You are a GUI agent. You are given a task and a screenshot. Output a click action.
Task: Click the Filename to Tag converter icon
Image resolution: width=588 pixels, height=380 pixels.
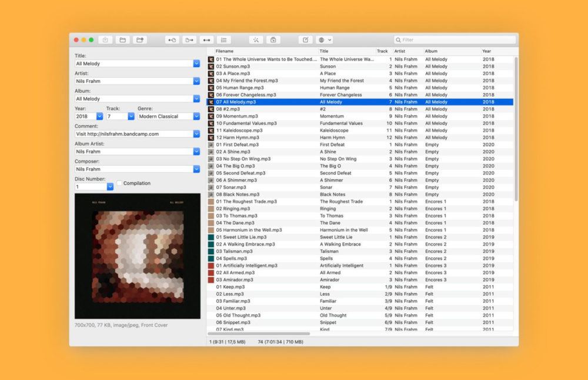pos(189,40)
